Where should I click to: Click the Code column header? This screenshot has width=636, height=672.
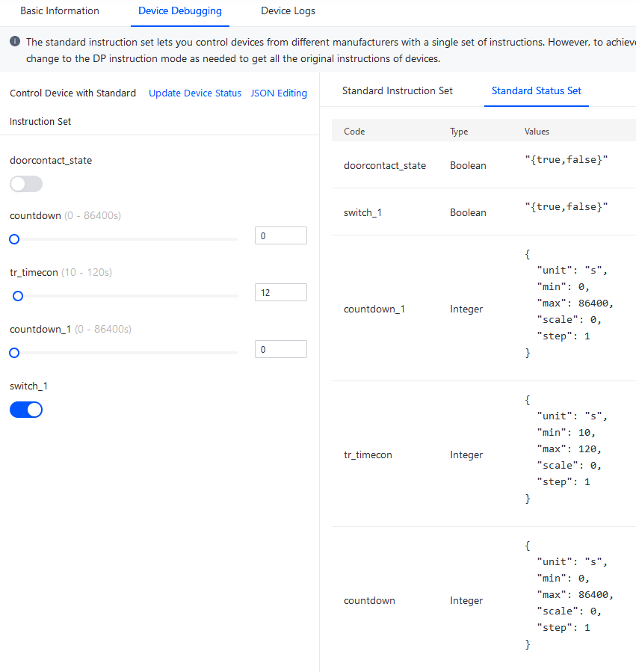pyautogui.click(x=354, y=132)
